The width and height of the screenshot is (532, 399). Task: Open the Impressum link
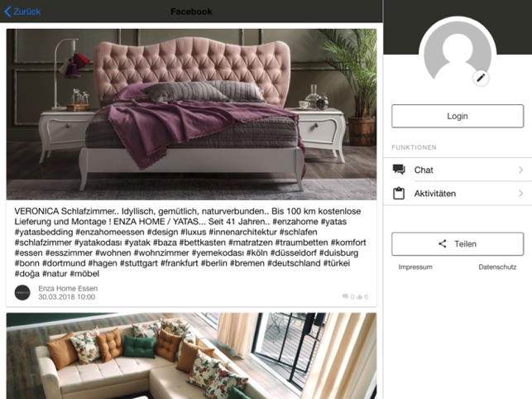[x=415, y=267]
